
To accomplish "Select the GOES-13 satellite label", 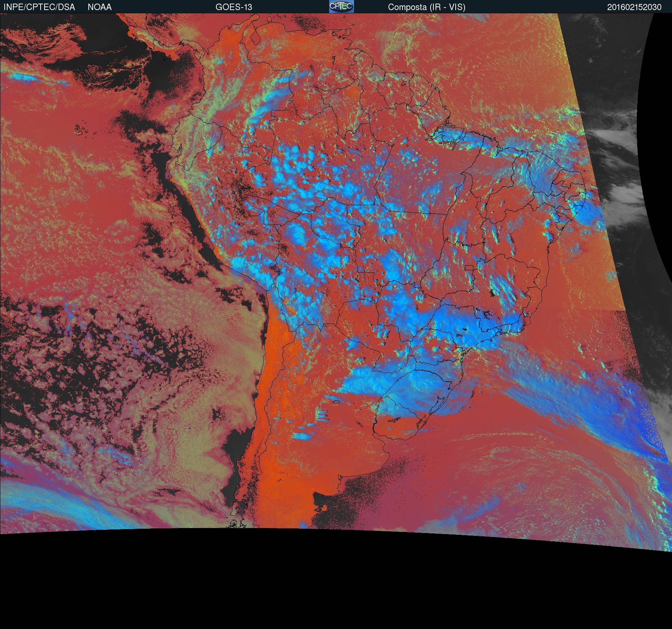I will coord(234,7).
